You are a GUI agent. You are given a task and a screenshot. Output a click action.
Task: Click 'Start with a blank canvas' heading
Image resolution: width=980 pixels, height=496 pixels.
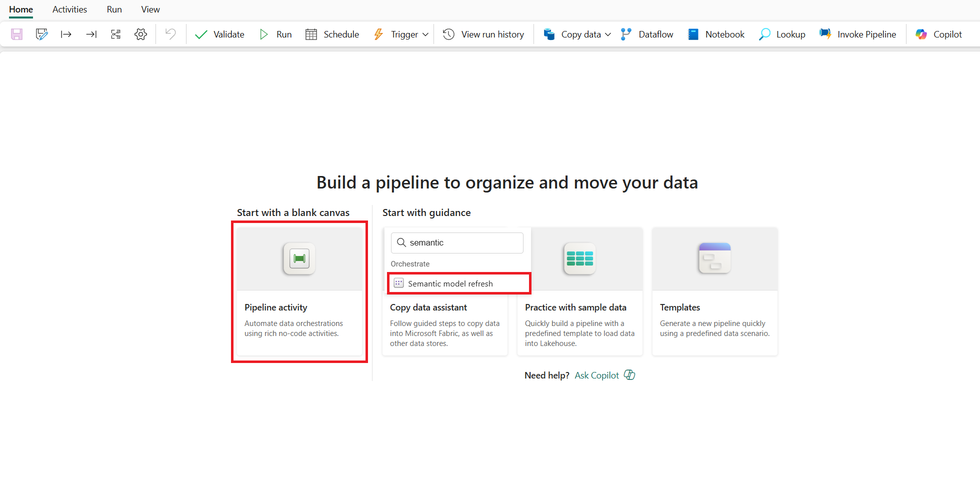tap(293, 212)
